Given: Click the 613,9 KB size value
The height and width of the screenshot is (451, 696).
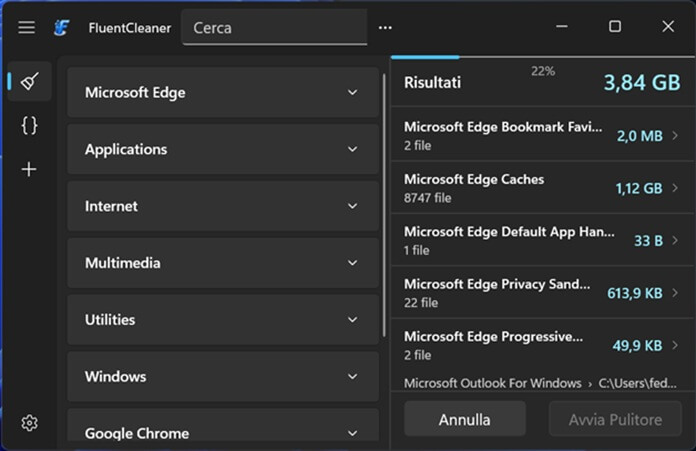Looking at the screenshot, I should point(635,293).
